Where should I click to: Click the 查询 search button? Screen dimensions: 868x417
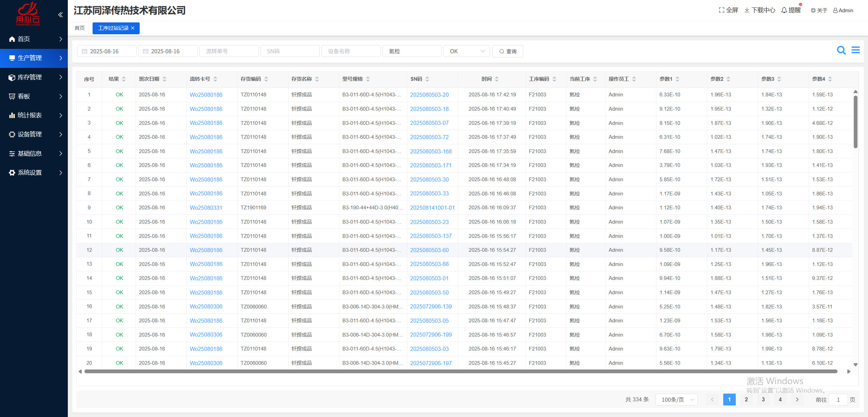tap(508, 51)
